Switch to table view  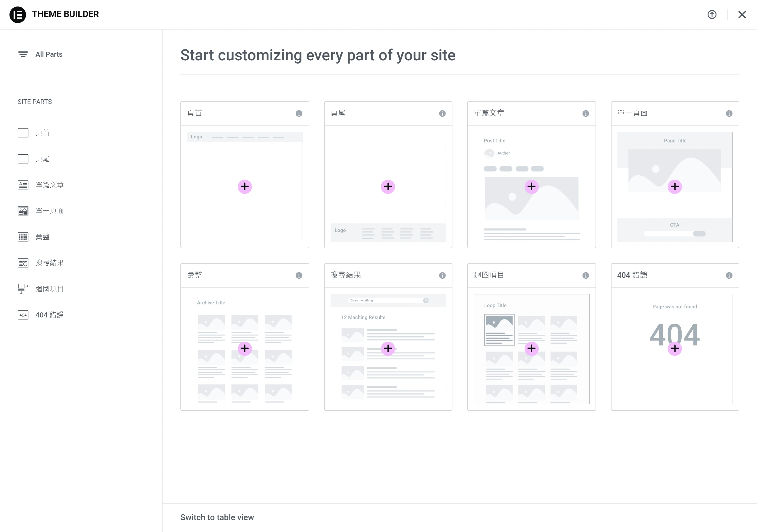217,517
